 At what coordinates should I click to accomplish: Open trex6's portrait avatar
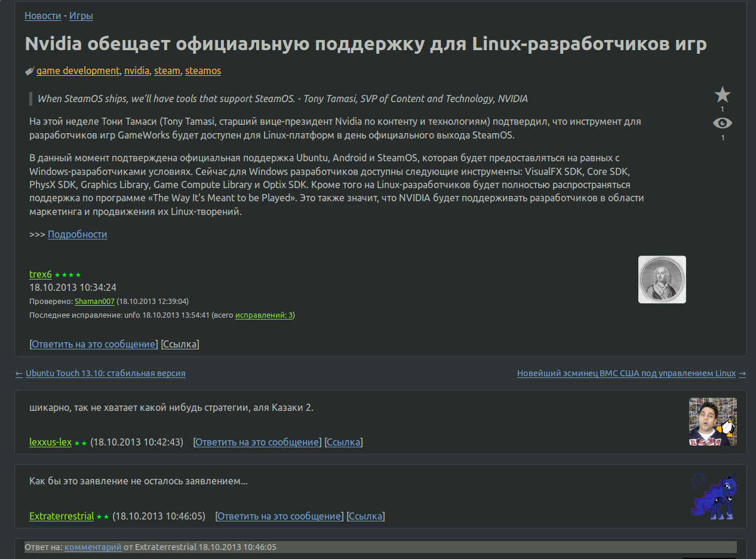pos(662,279)
